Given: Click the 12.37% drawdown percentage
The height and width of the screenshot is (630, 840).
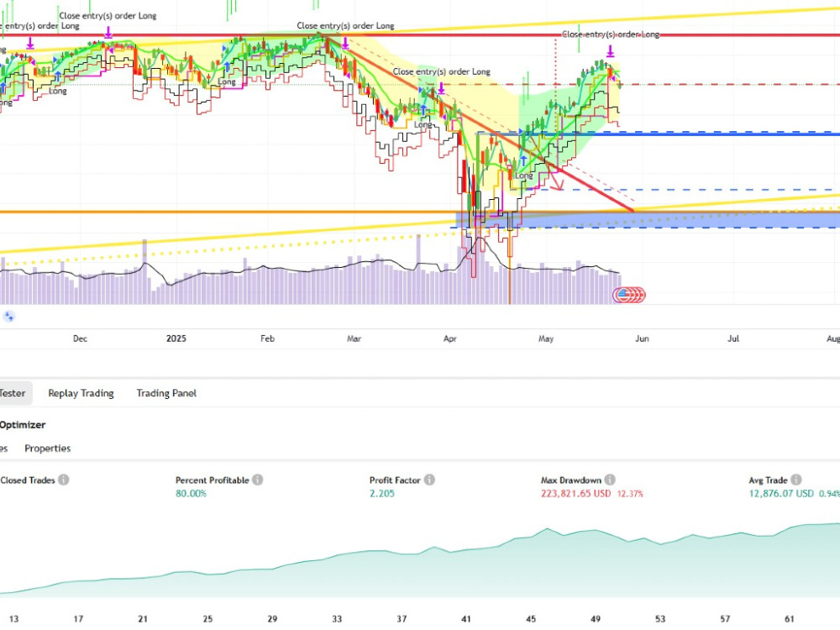Looking at the screenshot, I should click(630, 493).
